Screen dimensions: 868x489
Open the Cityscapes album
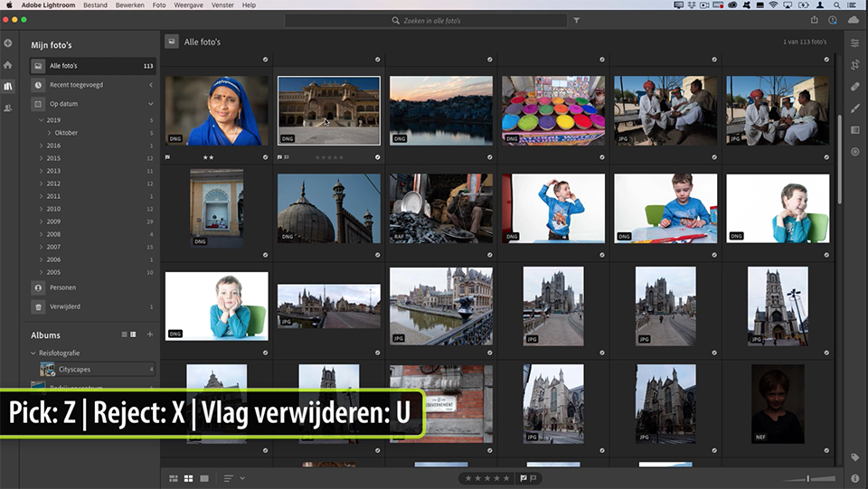[x=97, y=369]
